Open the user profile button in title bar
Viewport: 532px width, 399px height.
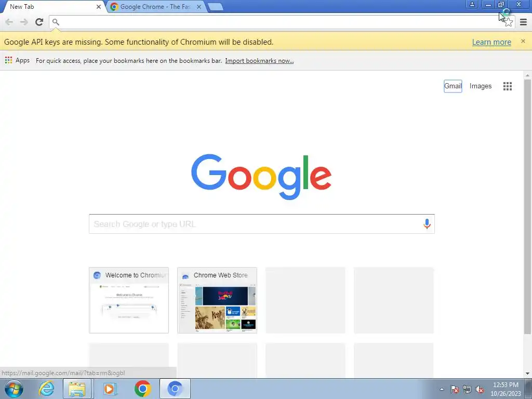(472, 4)
